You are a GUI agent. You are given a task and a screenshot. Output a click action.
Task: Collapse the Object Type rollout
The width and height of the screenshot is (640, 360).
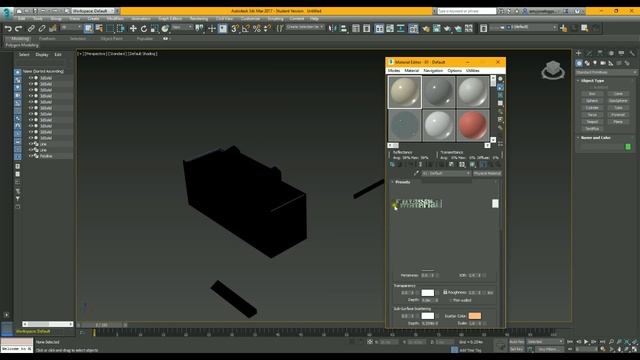click(592, 81)
